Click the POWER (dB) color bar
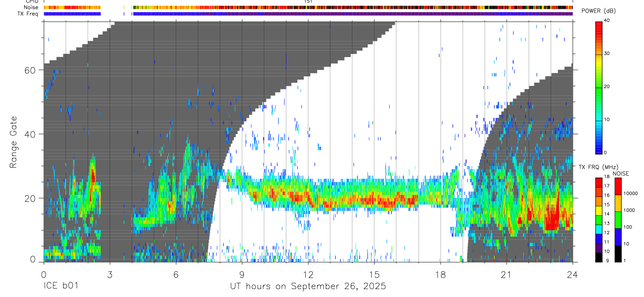The width and height of the screenshot is (644, 297). [599, 87]
